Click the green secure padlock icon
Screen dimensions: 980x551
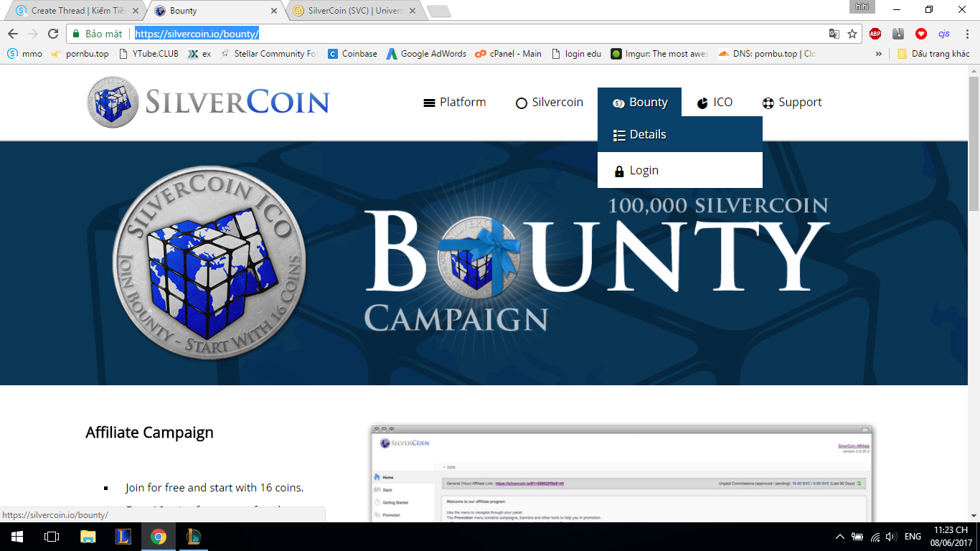click(x=76, y=34)
